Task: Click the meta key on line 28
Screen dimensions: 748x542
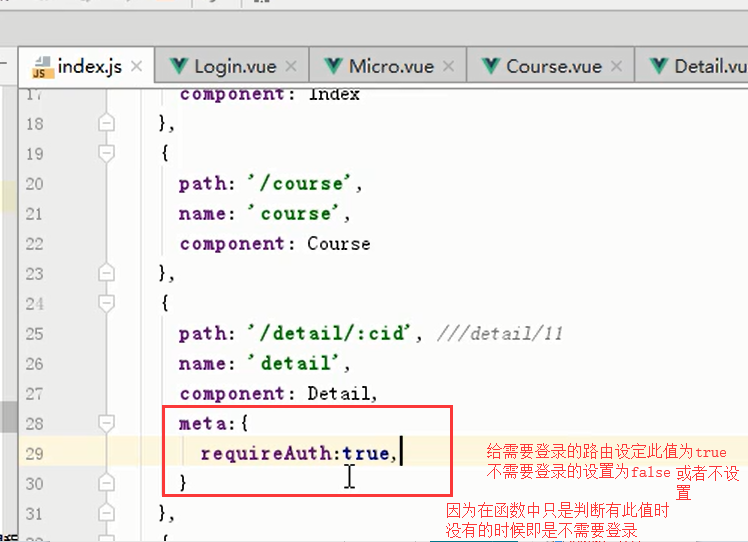Action: point(203,423)
